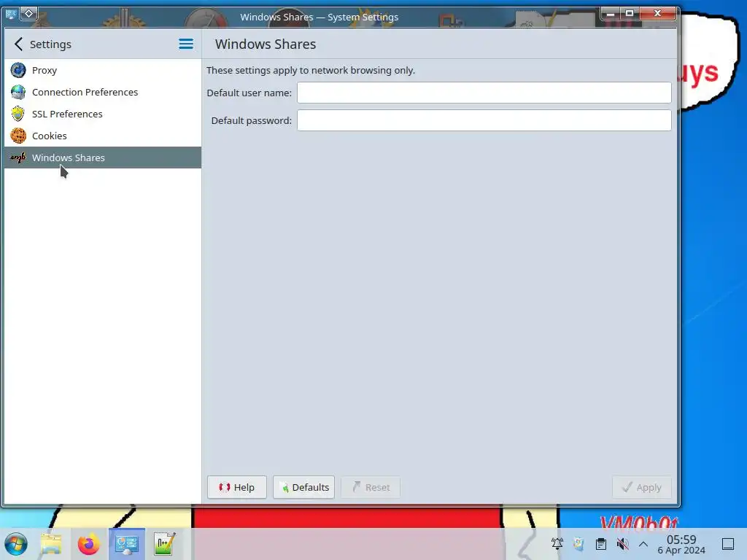Open SSL Preferences settings

point(103,114)
